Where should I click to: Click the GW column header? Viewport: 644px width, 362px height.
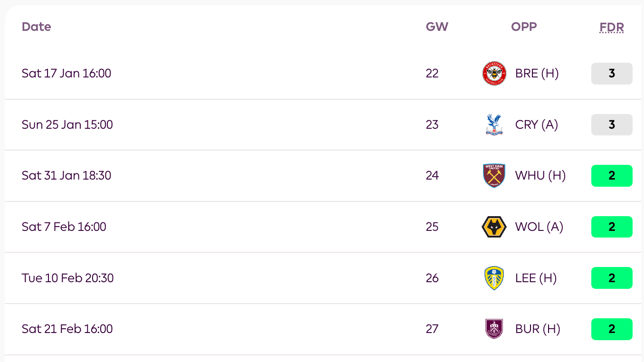click(x=437, y=27)
